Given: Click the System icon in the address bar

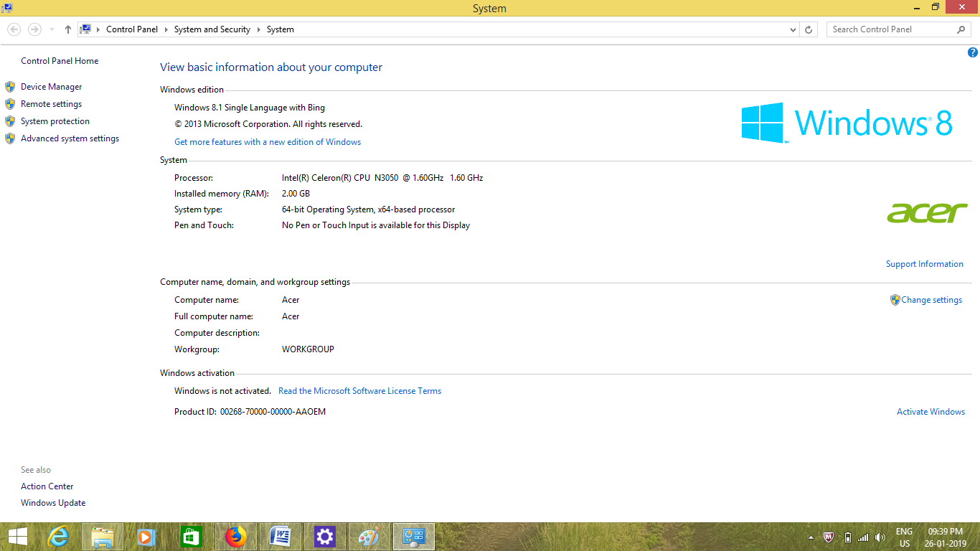Looking at the screenshot, I should coord(85,29).
